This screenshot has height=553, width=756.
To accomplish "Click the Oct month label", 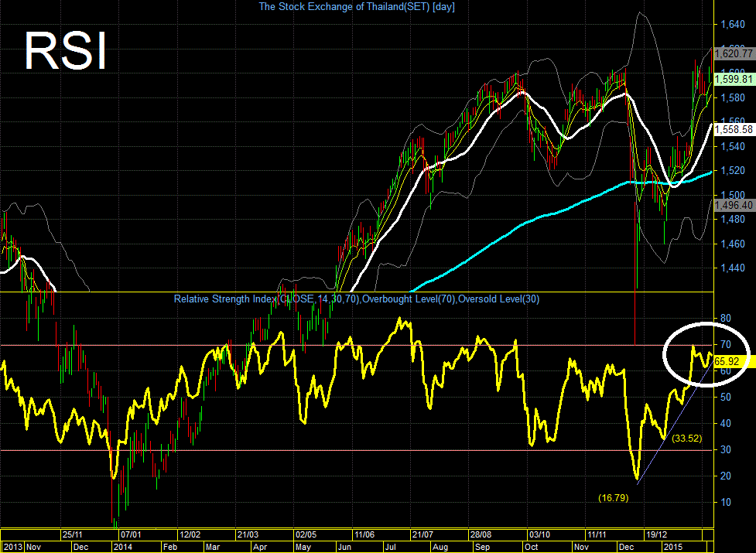I will [532, 548].
